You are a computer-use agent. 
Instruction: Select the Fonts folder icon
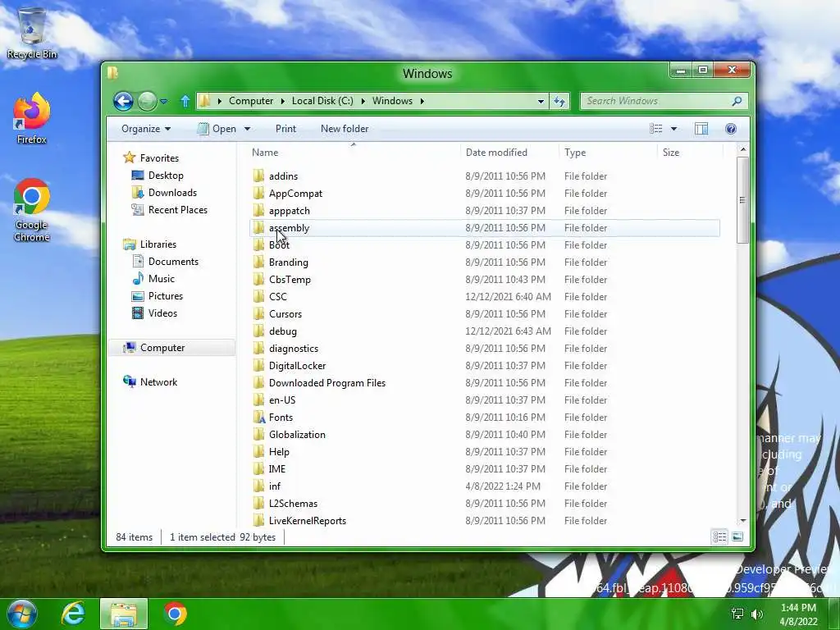[258, 417]
